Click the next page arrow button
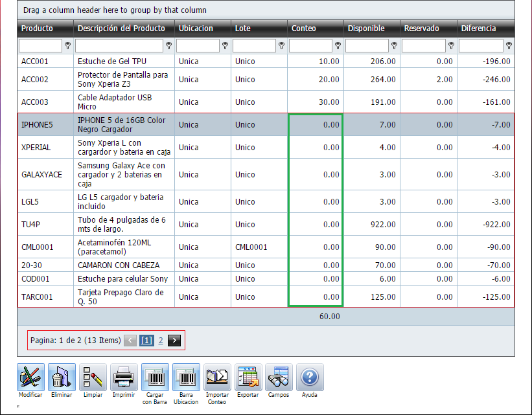The image size is (532, 415). point(174,340)
